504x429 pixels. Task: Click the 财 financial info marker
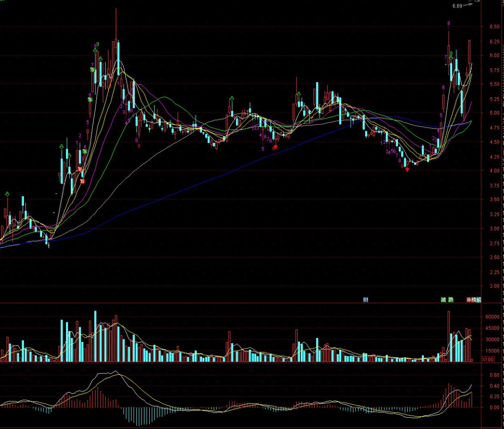(x=366, y=300)
